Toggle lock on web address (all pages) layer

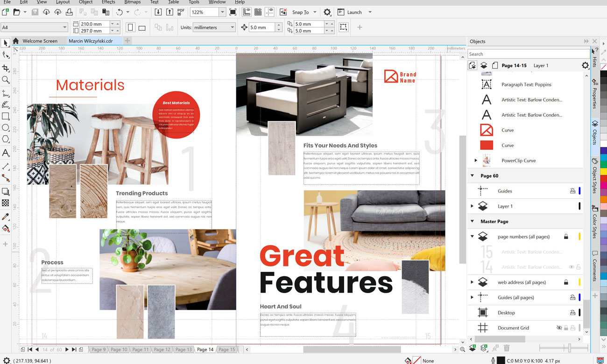point(566,282)
